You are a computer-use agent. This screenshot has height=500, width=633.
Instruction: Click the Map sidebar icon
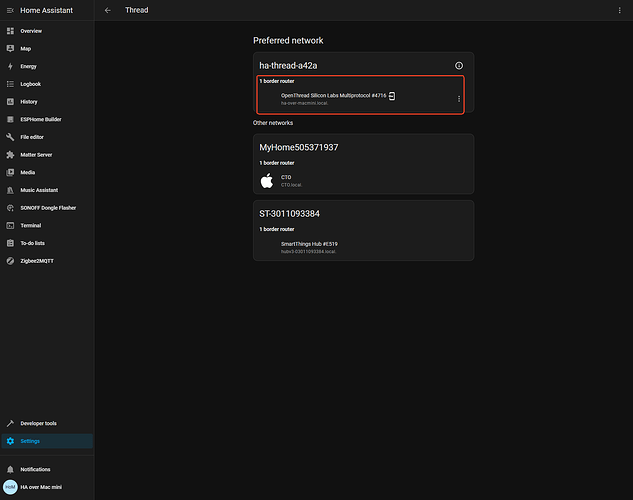point(10,49)
